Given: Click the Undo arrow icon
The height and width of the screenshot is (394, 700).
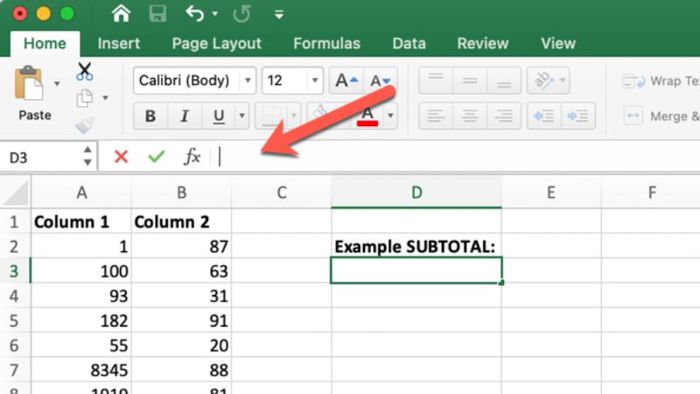Looking at the screenshot, I should (196, 14).
